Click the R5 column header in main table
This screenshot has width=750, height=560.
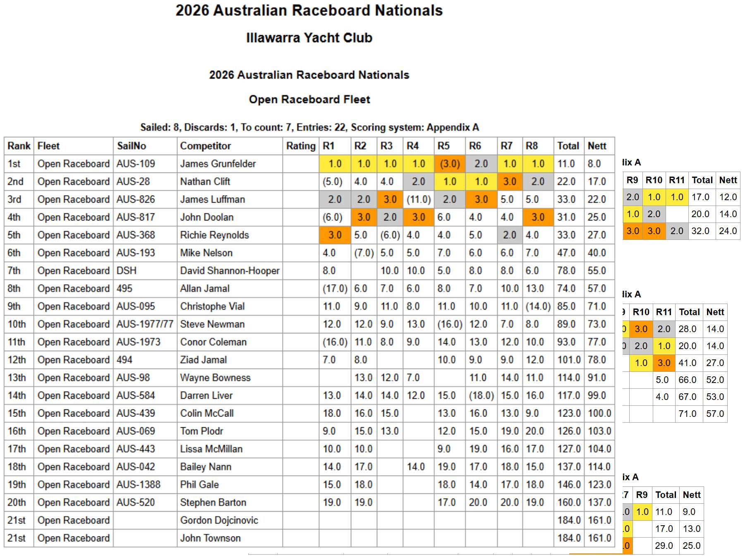pyautogui.click(x=443, y=146)
